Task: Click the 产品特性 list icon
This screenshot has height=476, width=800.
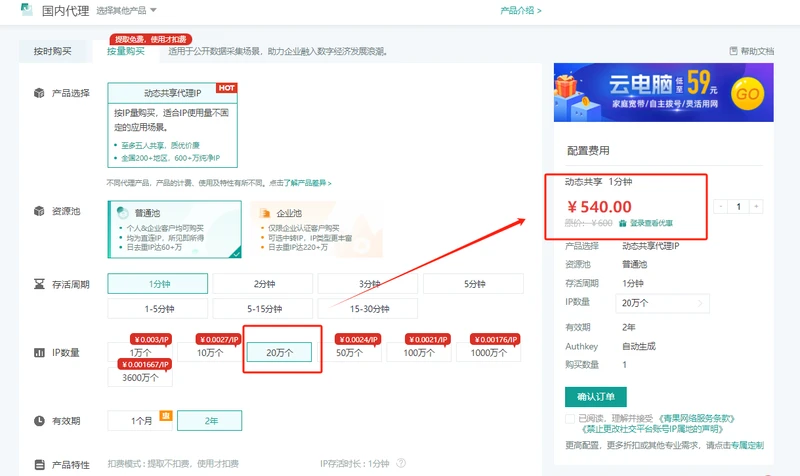Action: (x=39, y=465)
